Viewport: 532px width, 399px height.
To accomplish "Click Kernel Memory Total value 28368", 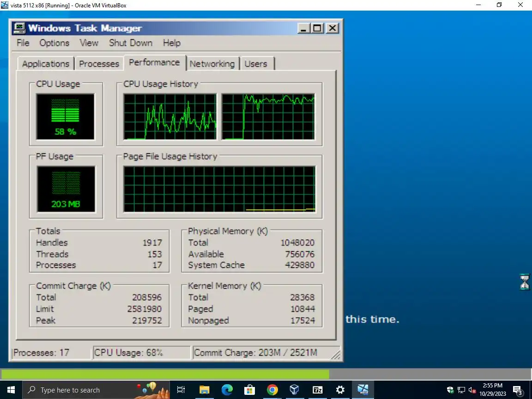I will (302, 297).
